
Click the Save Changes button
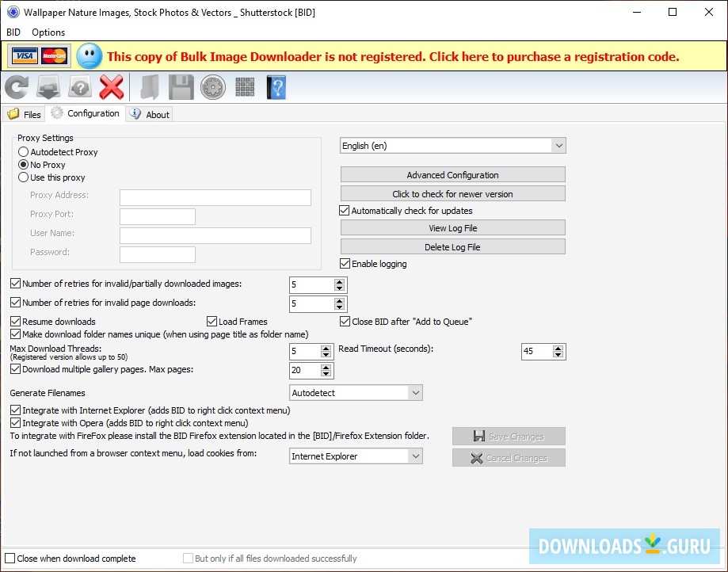(509, 437)
